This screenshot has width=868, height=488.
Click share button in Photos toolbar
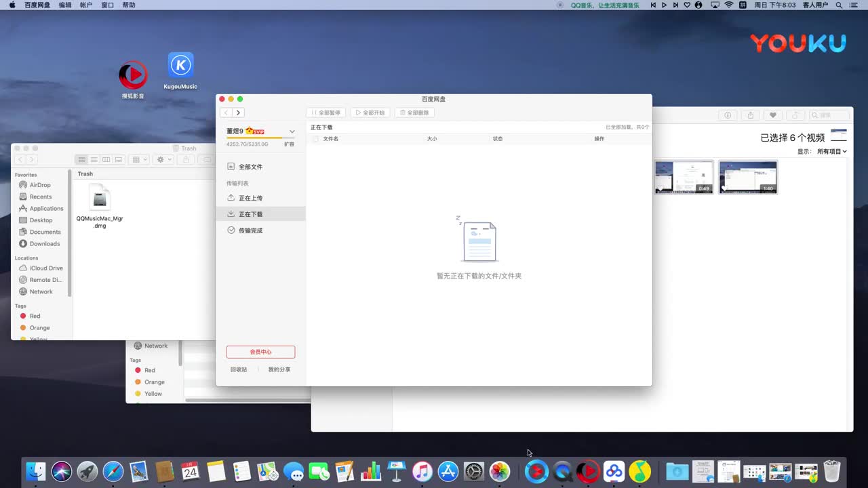[x=751, y=115]
